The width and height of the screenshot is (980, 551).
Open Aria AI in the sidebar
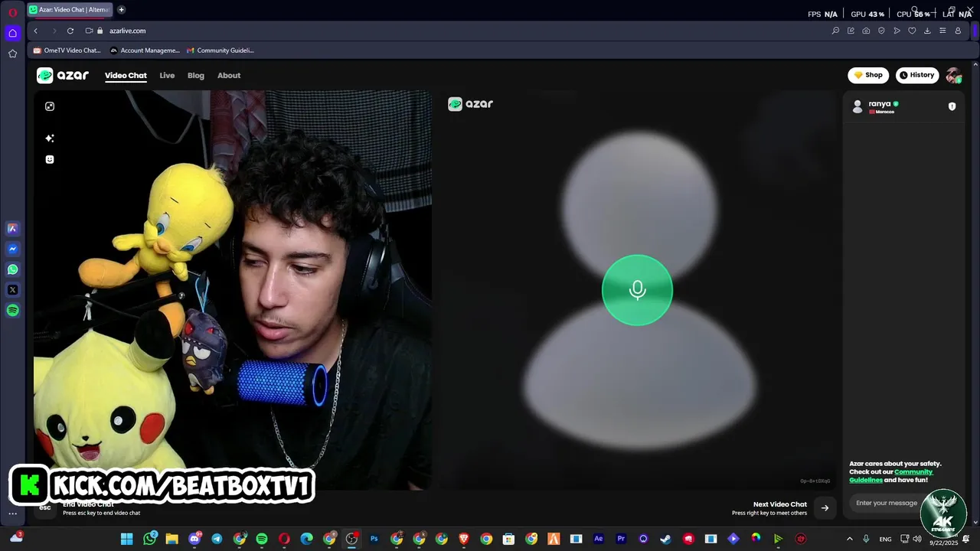[x=12, y=228]
